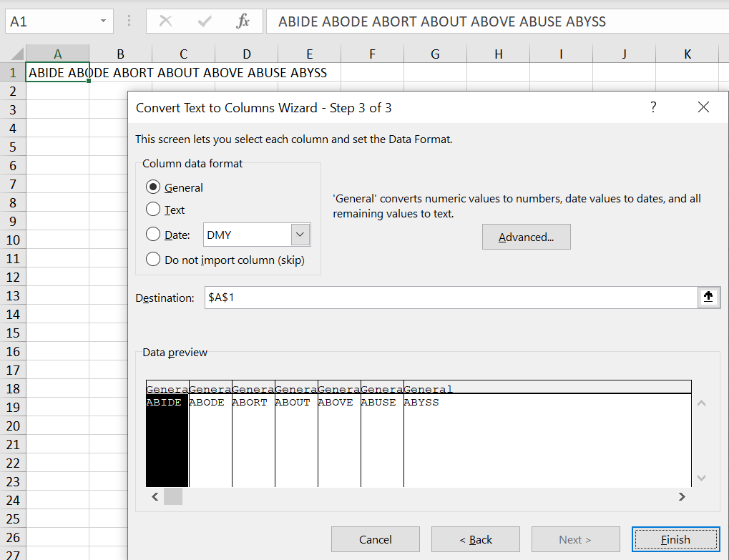Click the Advanced... button
729x560 pixels.
[527, 237]
